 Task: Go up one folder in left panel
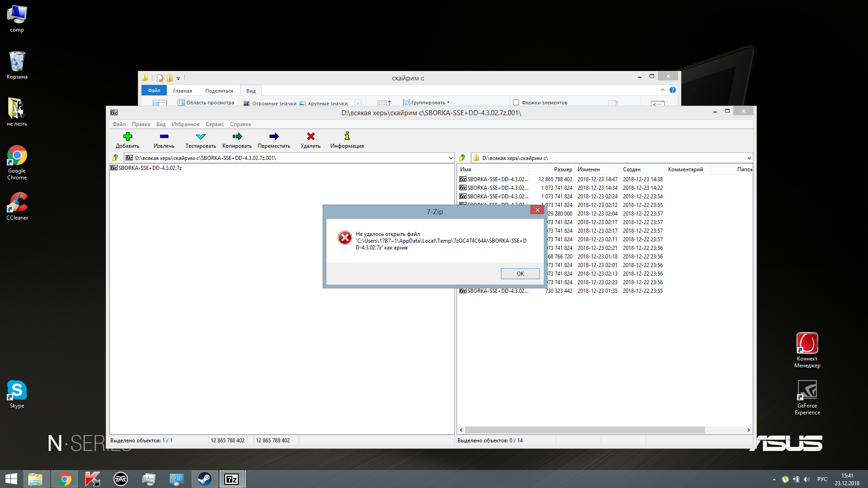pos(115,158)
